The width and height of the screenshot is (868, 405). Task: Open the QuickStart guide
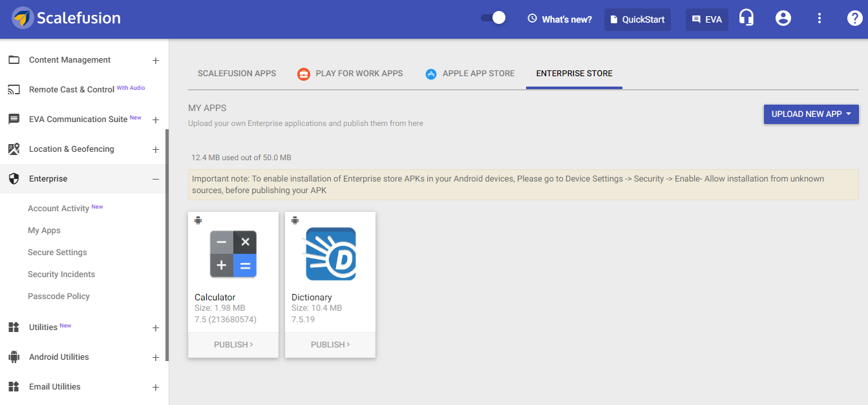(637, 19)
